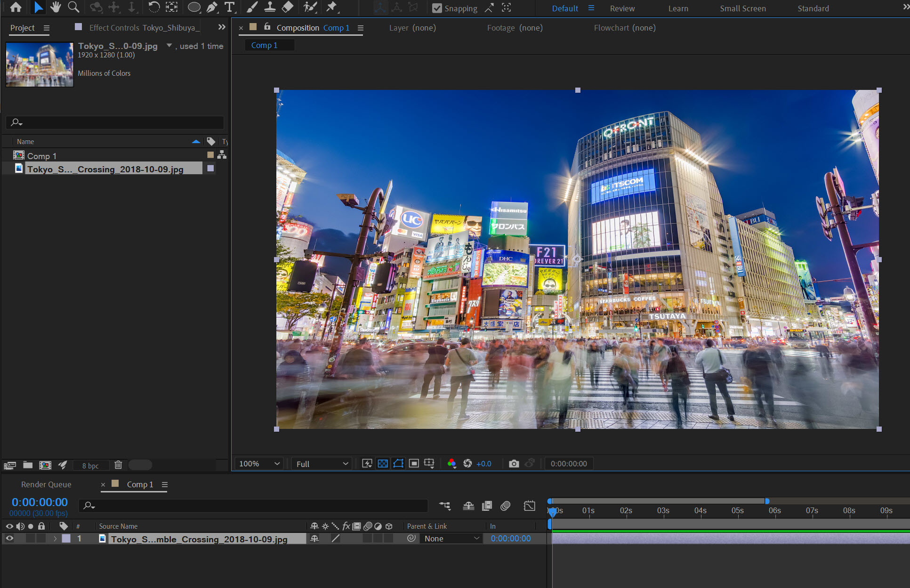
Task: Select the Puppet Pin tool
Action: pyautogui.click(x=332, y=7)
